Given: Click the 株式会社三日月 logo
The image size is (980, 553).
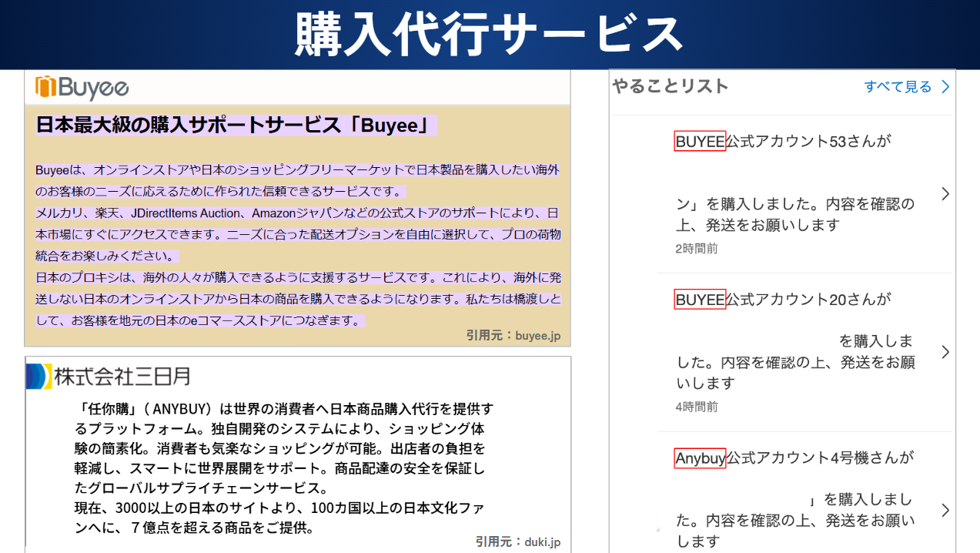Looking at the screenshot, I should click(108, 376).
